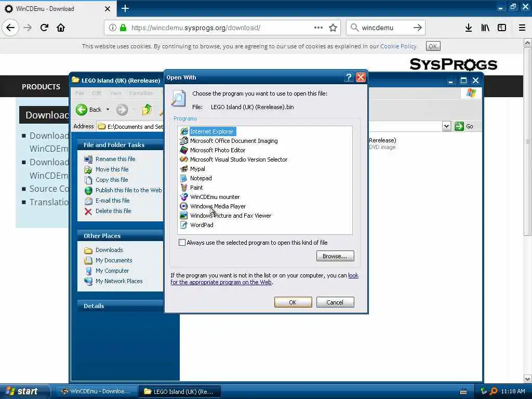Screen dimensions: 532x399
Task: Reload the page in Firefox
Action: (44, 28)
